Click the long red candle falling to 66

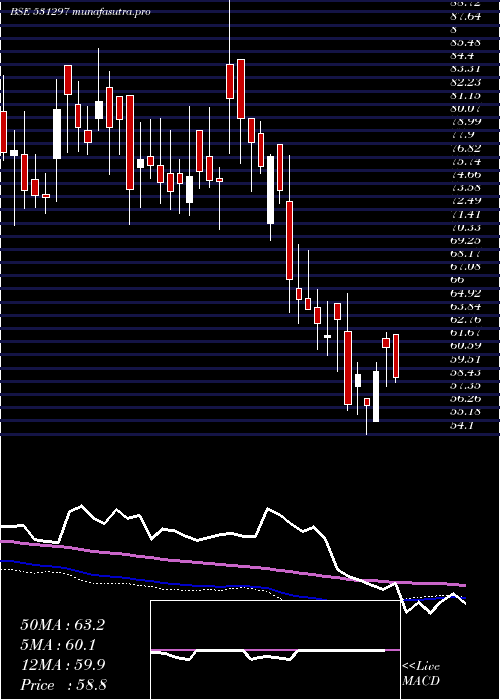[x=289, y=240]
